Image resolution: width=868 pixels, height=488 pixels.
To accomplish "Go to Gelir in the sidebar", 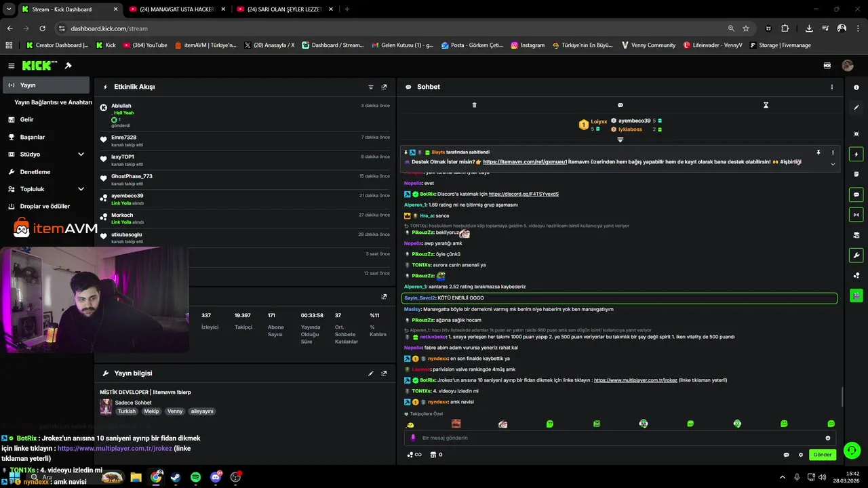I will pos(27,119).
